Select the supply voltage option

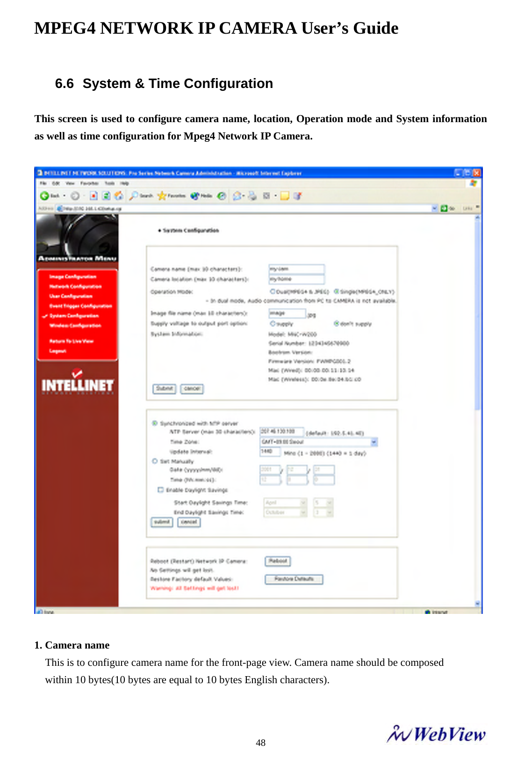click(272, 323)
